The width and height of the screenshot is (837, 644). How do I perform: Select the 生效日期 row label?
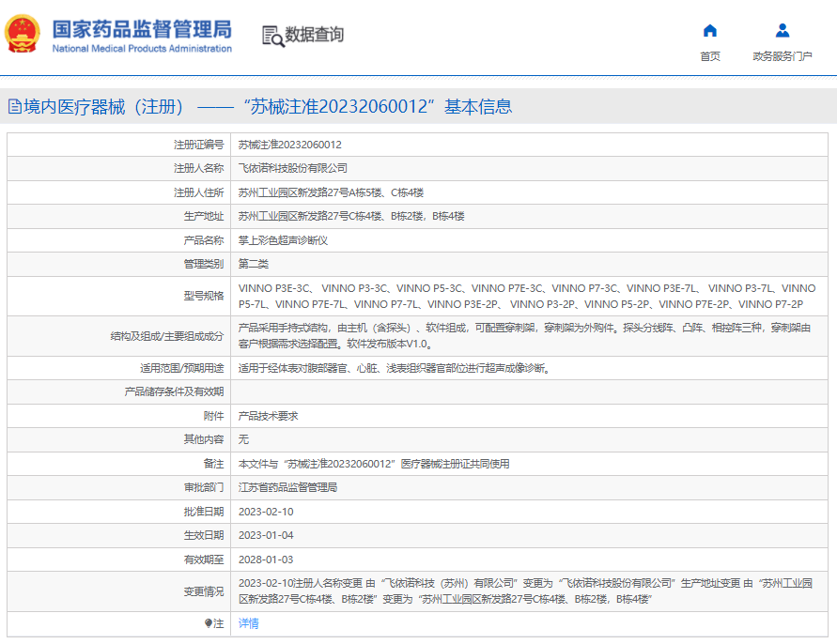click(204, 535)
